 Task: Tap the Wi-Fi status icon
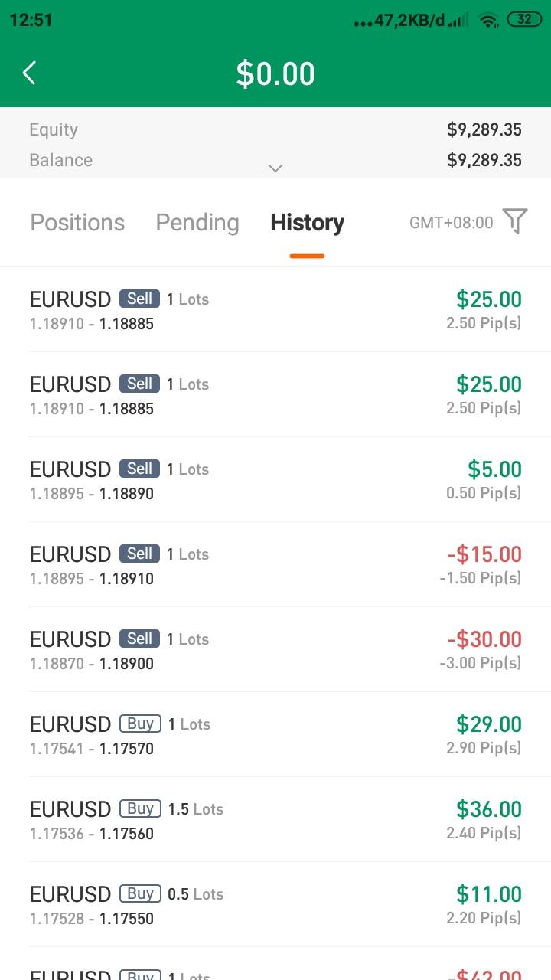tap(487, 21)
